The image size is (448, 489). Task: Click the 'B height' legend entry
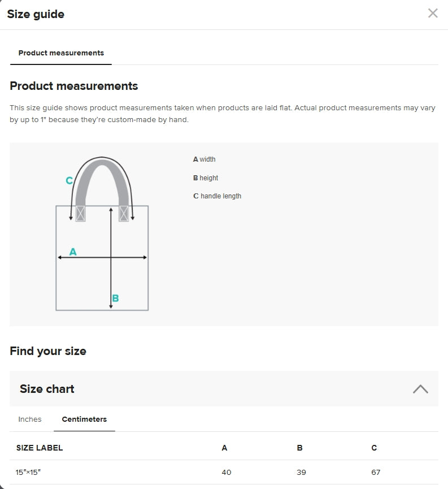[206, 178]
